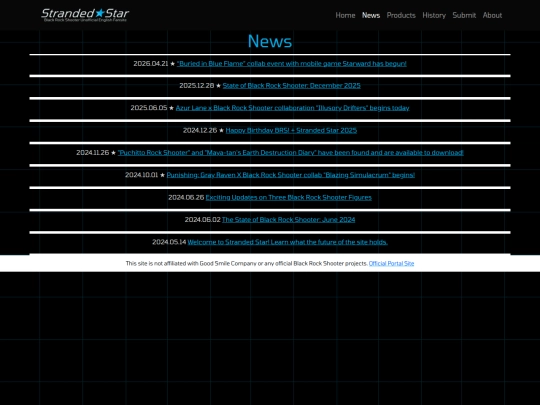The image size is (540, 405).
Task: Click the Stranded Star site logo
Action: coord(85,15)
